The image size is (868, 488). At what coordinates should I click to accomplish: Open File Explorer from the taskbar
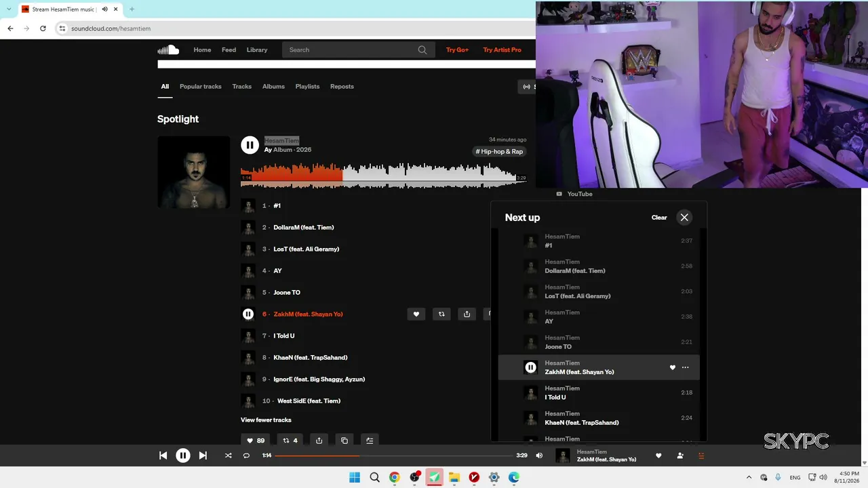[454, 477]
